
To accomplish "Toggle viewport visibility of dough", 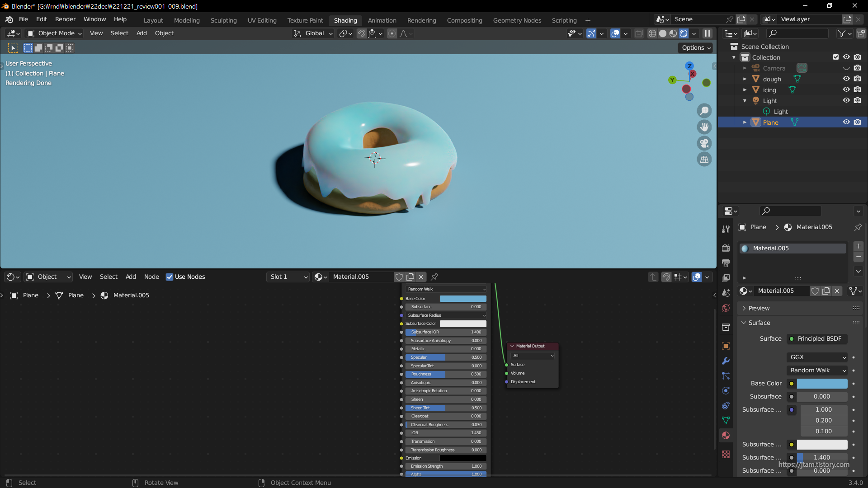I will pos(846,79).
